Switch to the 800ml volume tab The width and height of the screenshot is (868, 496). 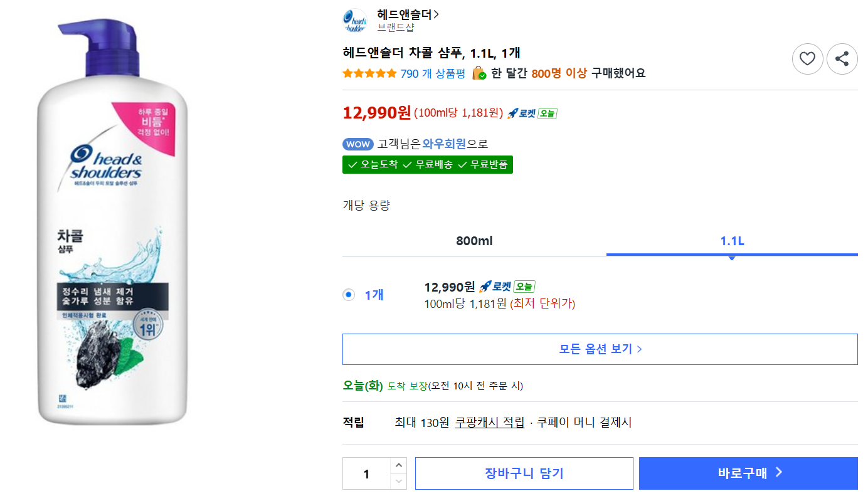coord(474,241)
